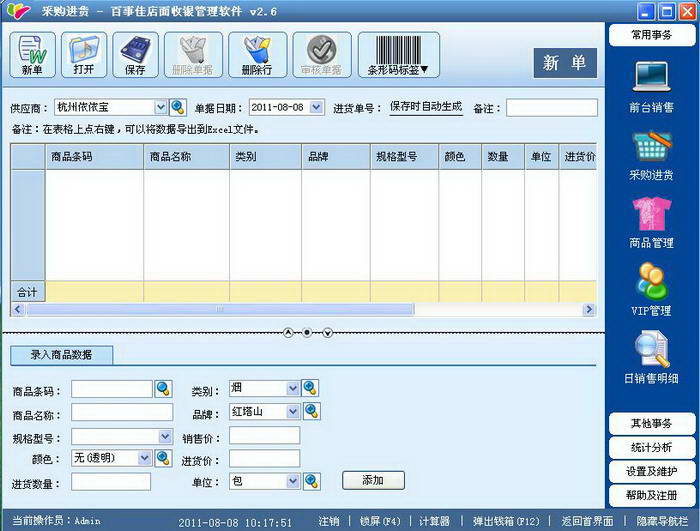Expand the 颜色 color dropdown
The image size is (700, 531).
coord(144,458)
